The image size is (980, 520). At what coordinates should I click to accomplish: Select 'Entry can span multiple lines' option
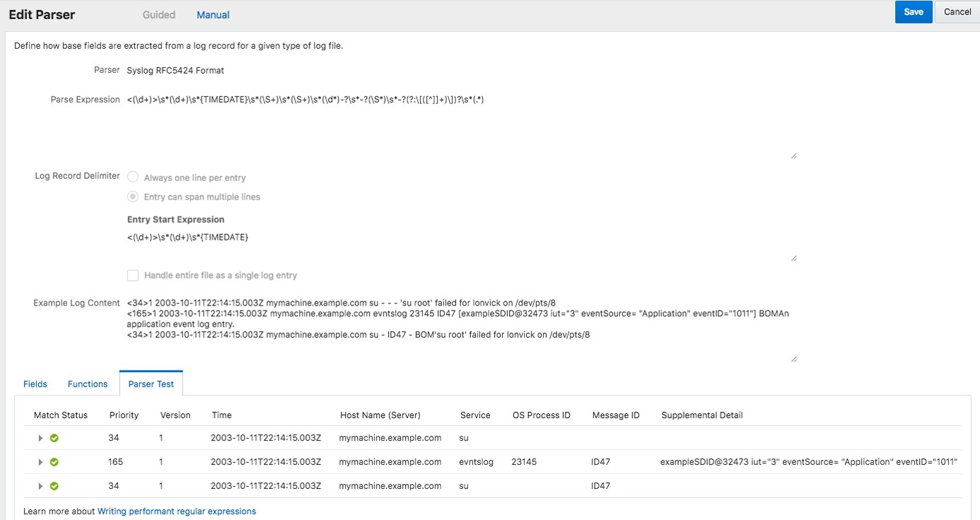point(133,197)
